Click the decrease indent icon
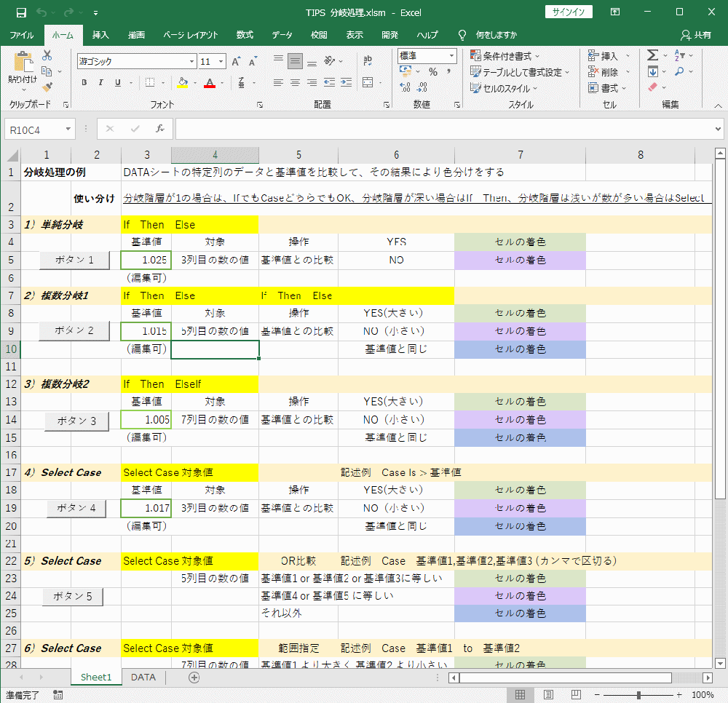The height and width of the screenshot is (703, 728). tap(330, 82)
